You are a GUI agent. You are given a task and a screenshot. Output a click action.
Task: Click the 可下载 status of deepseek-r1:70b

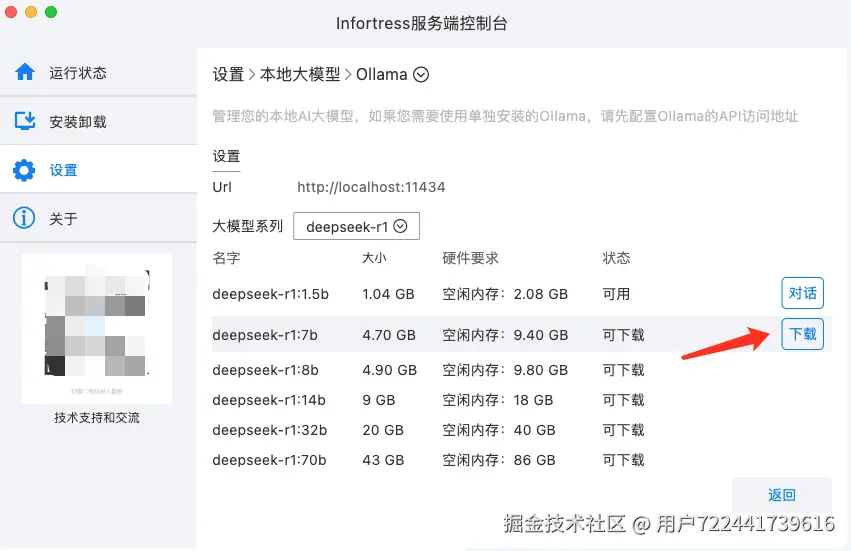click(623, 460)
